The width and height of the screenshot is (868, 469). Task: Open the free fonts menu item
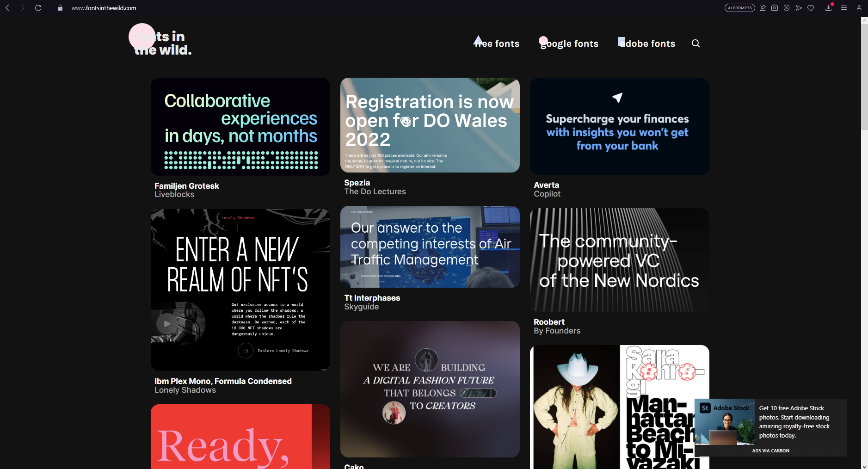pos(497,43)
